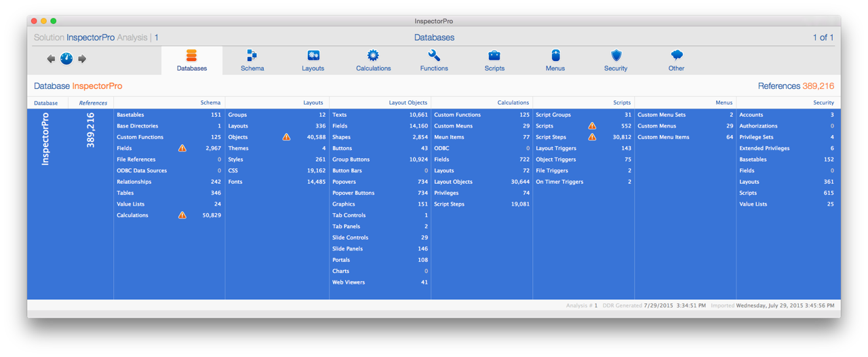Viewport: 868px width, 357px height.
Task: Click the References column header
Action: pos(93,103)
